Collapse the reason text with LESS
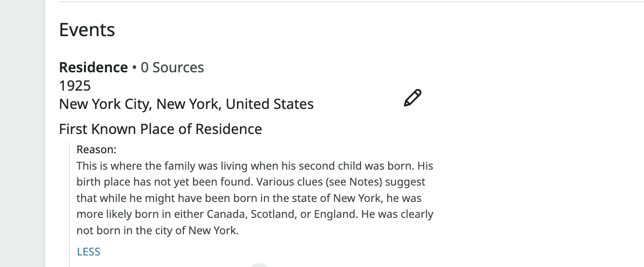The width and height of the screenshot is (644, 267). (88, 252)
